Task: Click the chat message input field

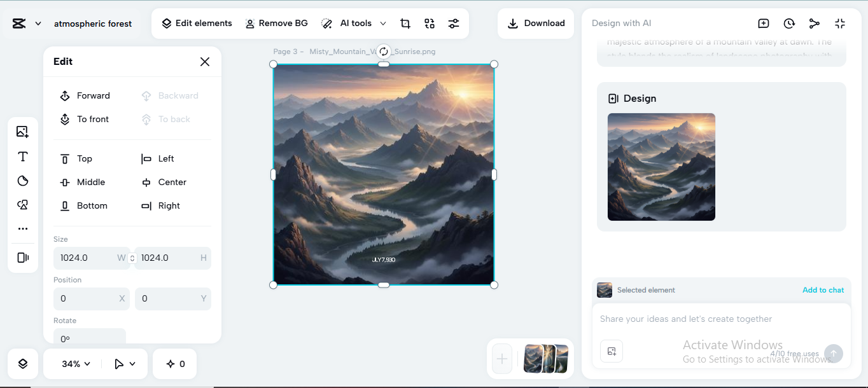Action: 722,319
